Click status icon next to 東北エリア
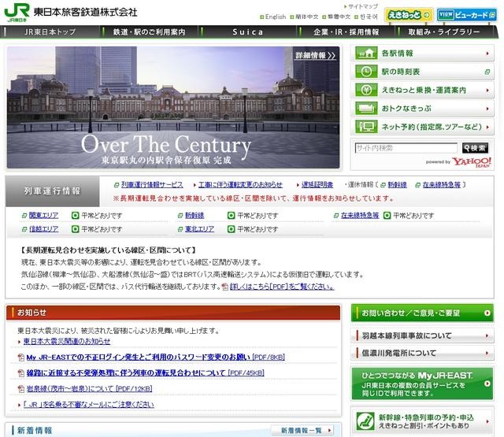The width and height of the screenshot is (504, 437). click(231, 229)
